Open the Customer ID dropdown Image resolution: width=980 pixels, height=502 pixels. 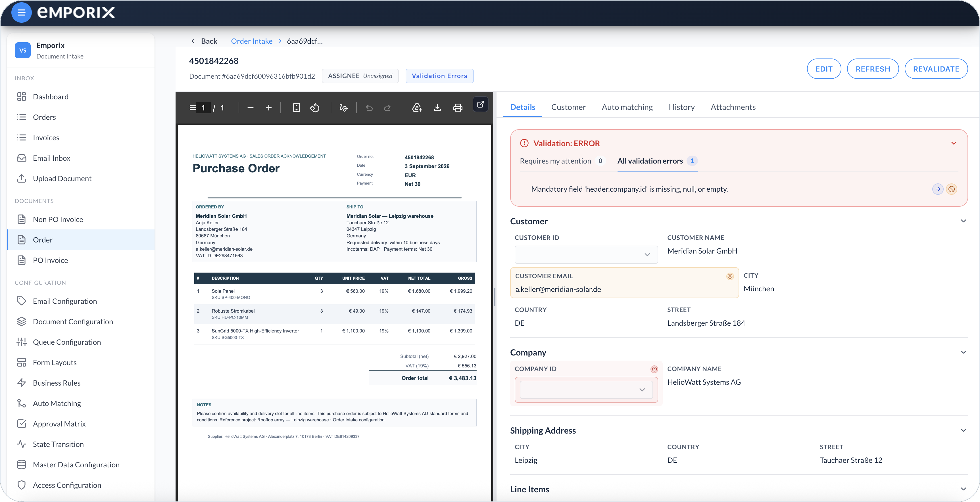586,254
